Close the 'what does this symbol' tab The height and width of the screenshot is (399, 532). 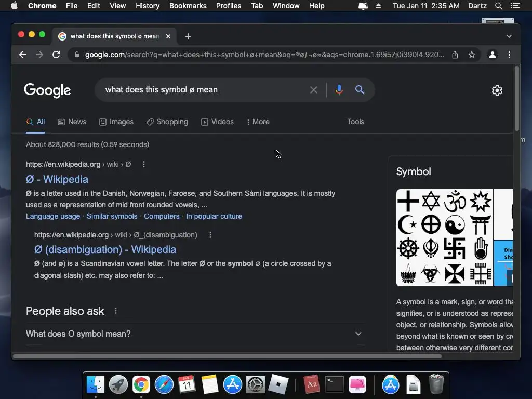168,36
